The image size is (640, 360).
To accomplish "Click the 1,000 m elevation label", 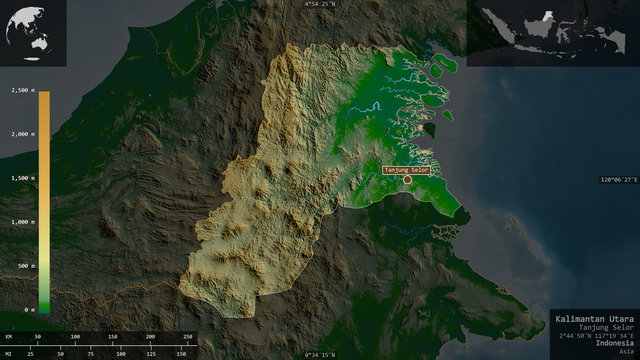I will coord(23,222).
